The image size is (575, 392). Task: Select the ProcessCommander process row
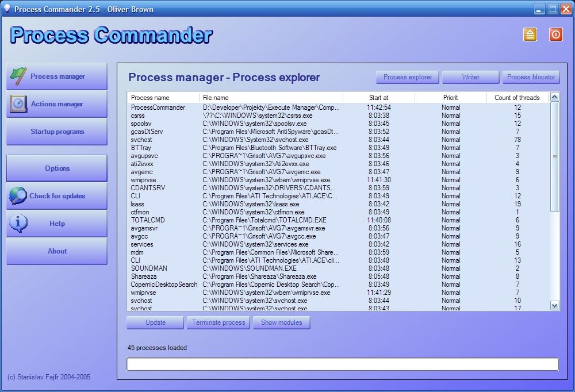point(339,107)
